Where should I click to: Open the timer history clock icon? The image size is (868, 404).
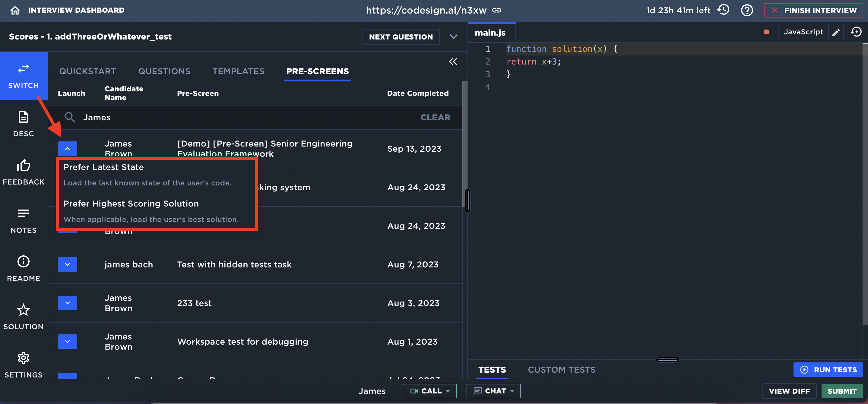coord(724,10)
